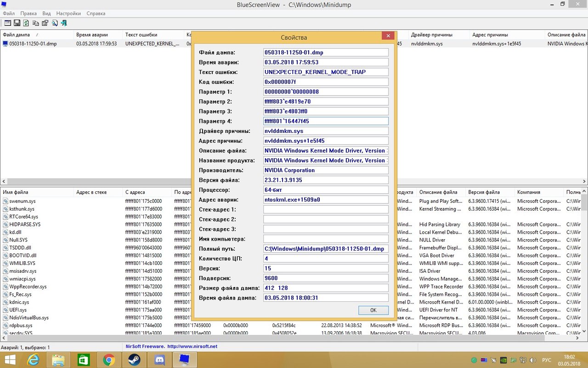
Task: Refresh the dump list via toolbar icon
Action: [x=26, y=23]
